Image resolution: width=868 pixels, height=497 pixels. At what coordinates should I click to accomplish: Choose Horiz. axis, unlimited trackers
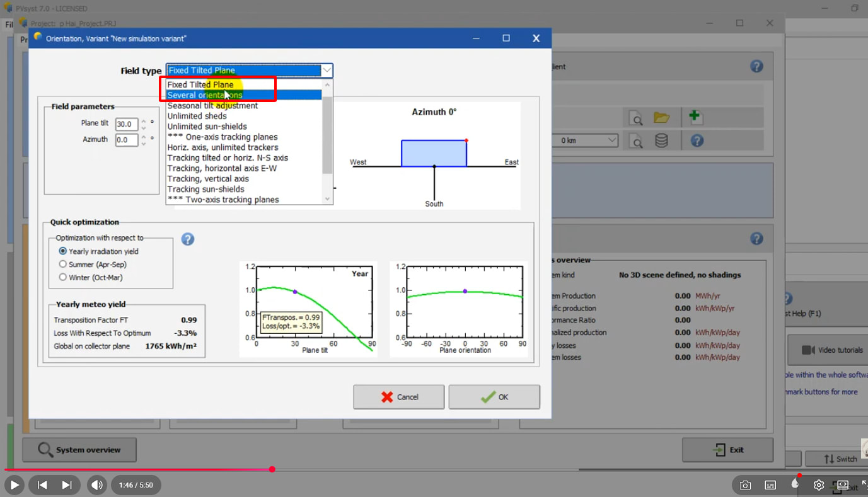tap(244, 147)
